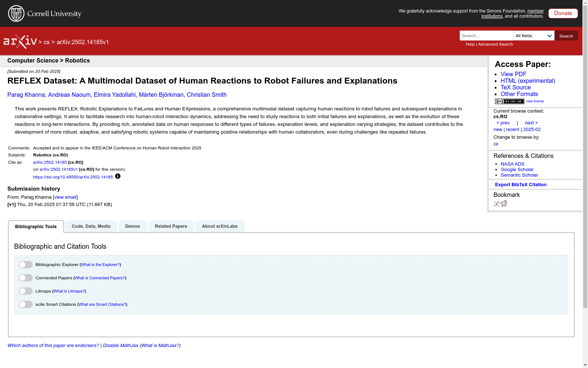Open What are Smart Citations? link
The image size is (588, 368).
coord(103,304)
